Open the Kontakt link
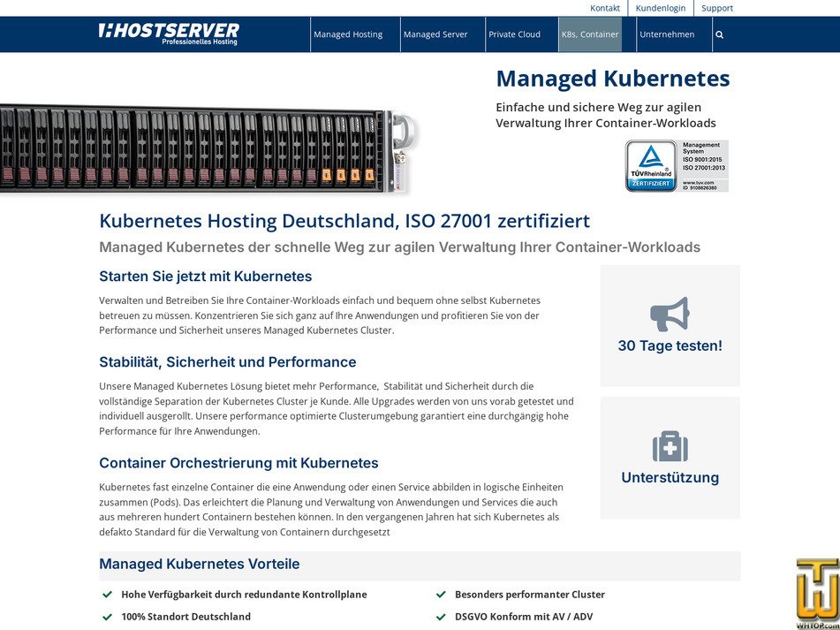Screen dimensions: 840x630 [605, 8]
